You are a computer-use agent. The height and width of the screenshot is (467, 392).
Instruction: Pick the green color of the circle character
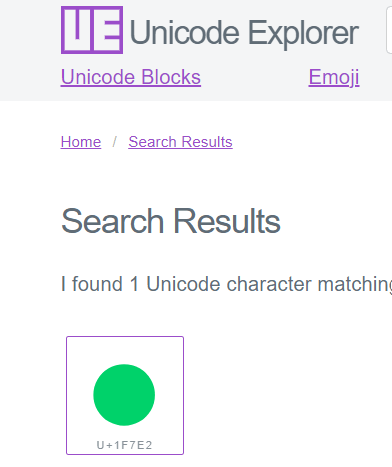click(x=124, y=395)
